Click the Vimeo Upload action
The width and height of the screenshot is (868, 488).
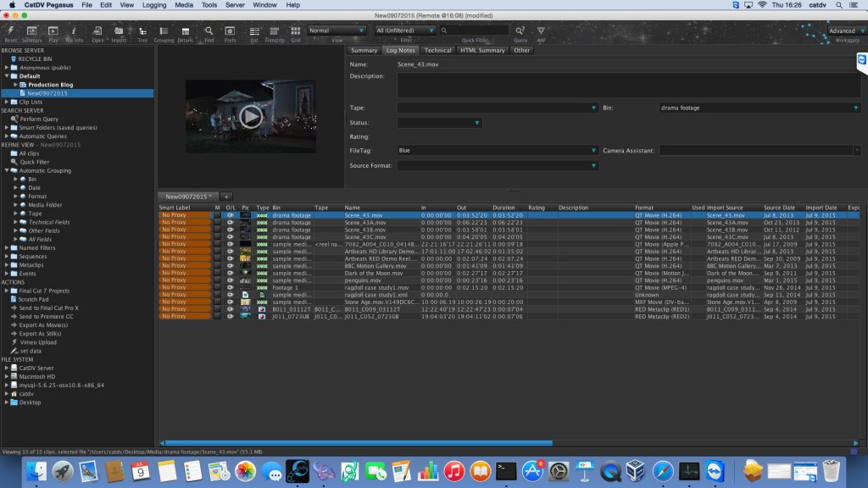tap(40, 342)
